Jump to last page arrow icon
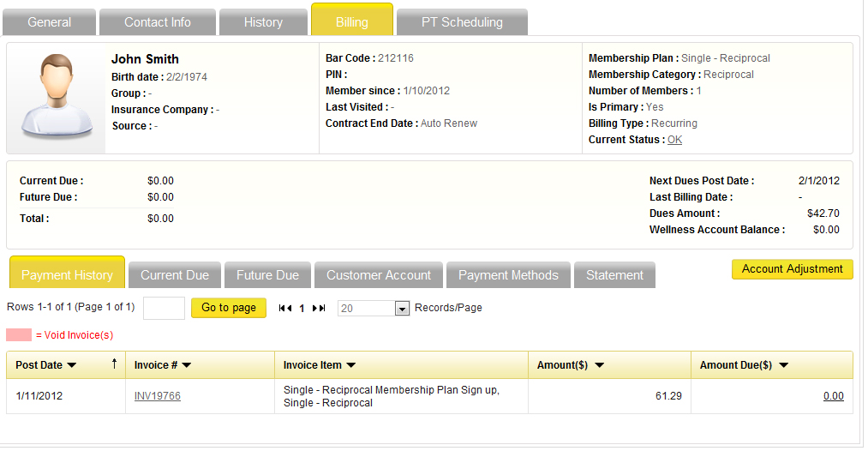Viewport: 868px width, 451px height. (x=319, y=308)
